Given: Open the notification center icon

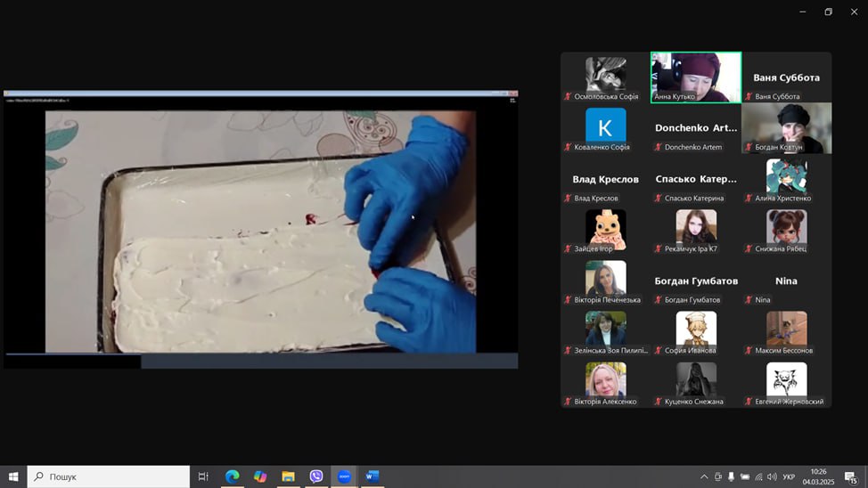Looking at the screenshot, I should [851, 477].
